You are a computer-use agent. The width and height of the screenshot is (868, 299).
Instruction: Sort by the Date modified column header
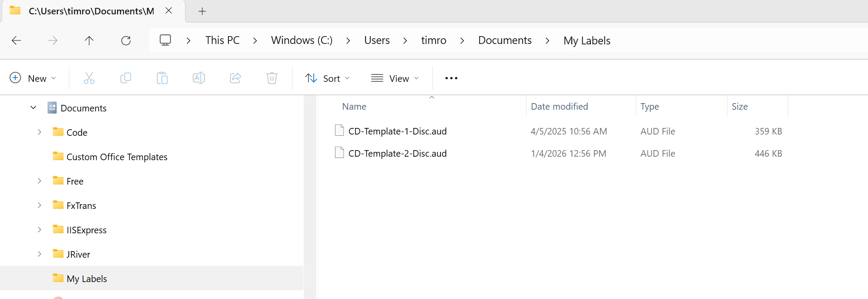(x=559, y=107)
